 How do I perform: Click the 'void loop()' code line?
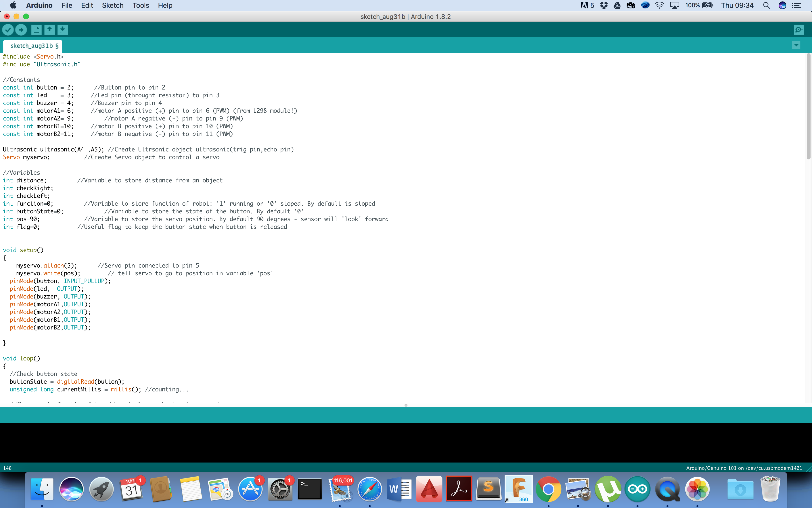click(22, 359)
